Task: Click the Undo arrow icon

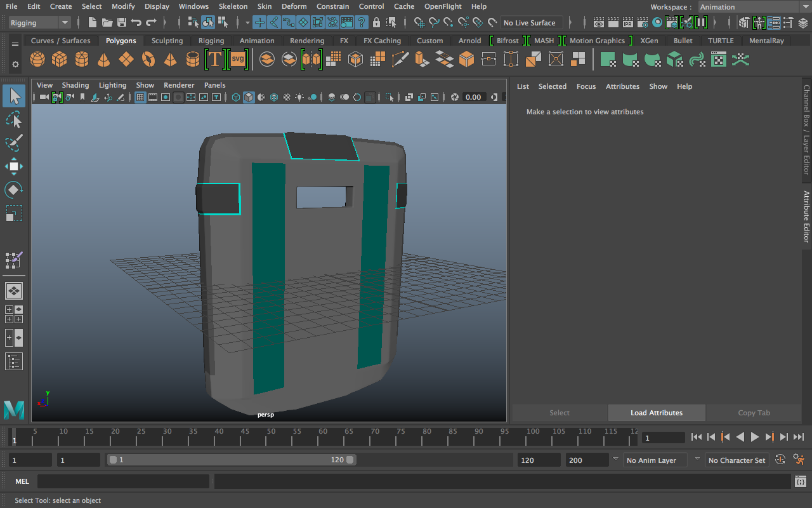Action: [136, 23]
